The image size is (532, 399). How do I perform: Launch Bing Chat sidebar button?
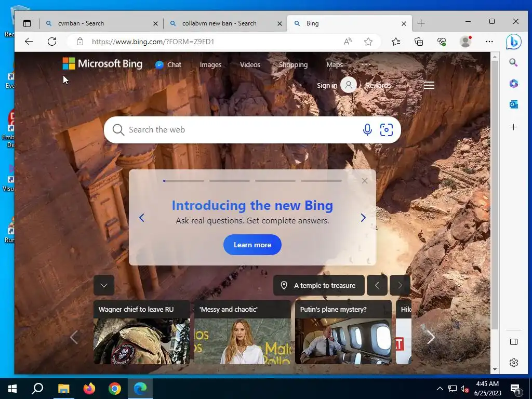pyautogui.click(x=513, y=42)
